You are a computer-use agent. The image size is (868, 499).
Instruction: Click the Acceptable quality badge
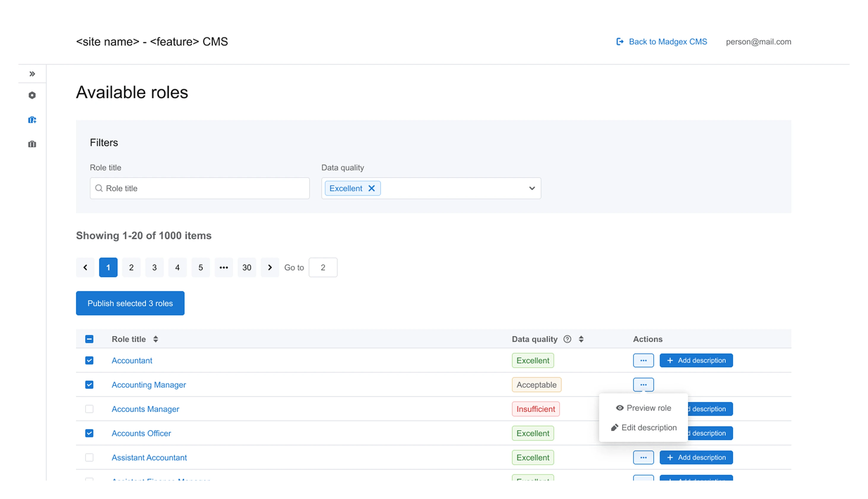click(536, 385)
